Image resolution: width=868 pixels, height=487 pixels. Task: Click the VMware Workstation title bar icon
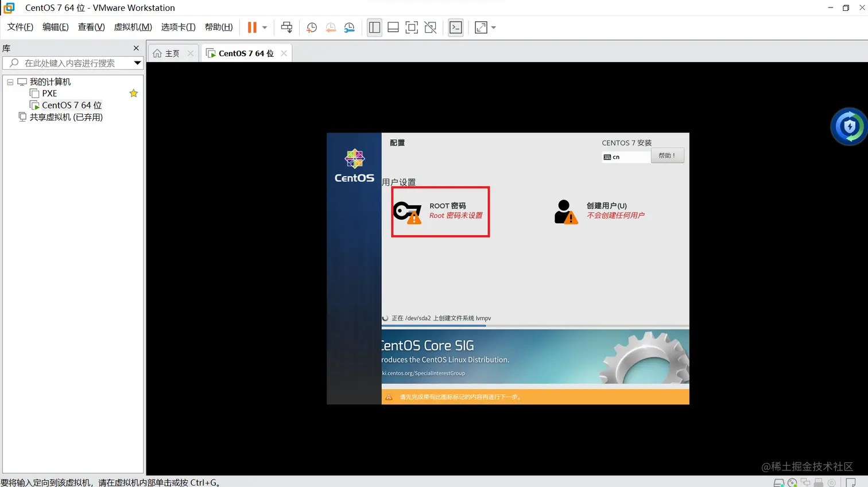pyautogui.click(x=9, y=7)
